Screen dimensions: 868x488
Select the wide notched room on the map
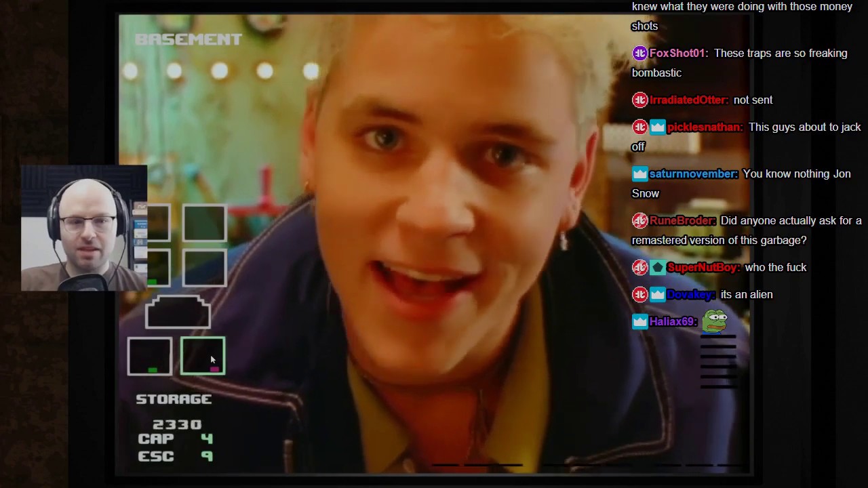point(178,312)
